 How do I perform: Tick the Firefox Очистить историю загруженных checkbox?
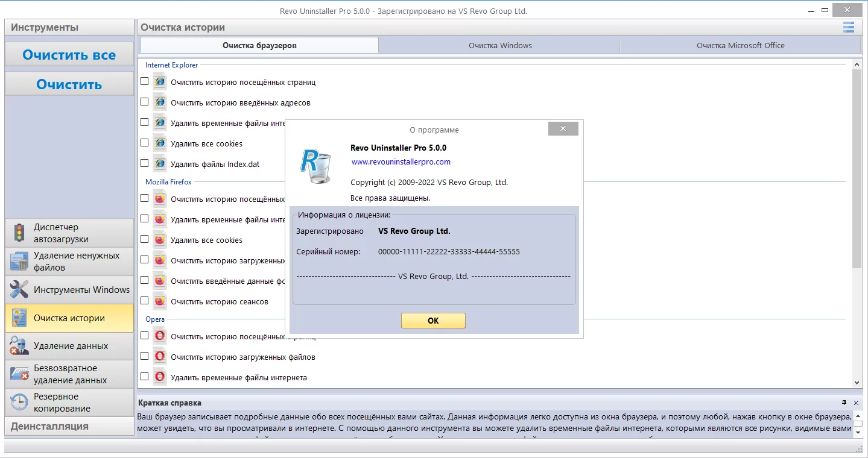point(145,259)
